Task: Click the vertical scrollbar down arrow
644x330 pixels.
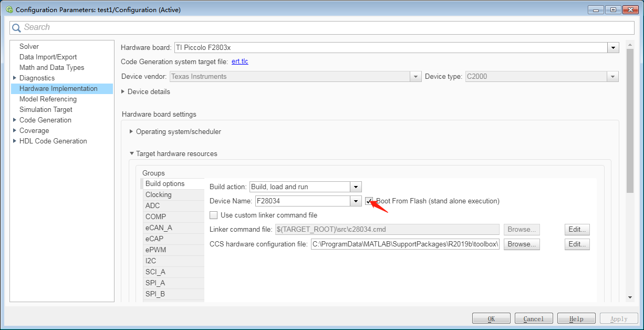Action: click(x=630, y=297)
